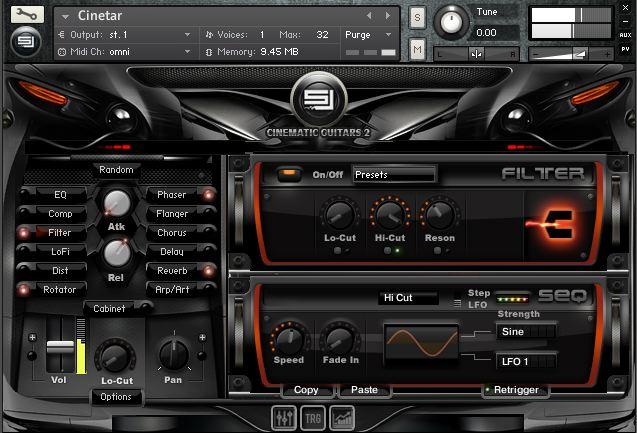Click the Sample Logic instrument icon
The width and height of the screenshot is (637, 433).
tap(27, 42)
